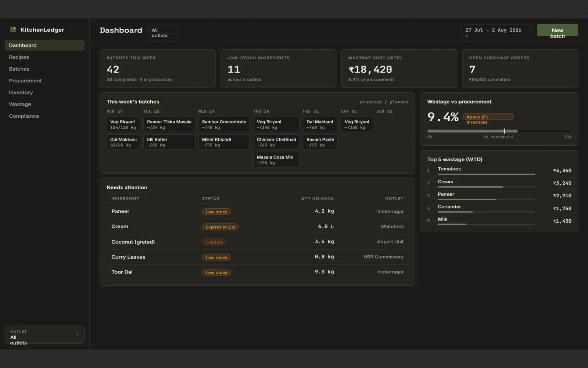Click the Expired badge for Coconut (grated)

click(214, 242)
